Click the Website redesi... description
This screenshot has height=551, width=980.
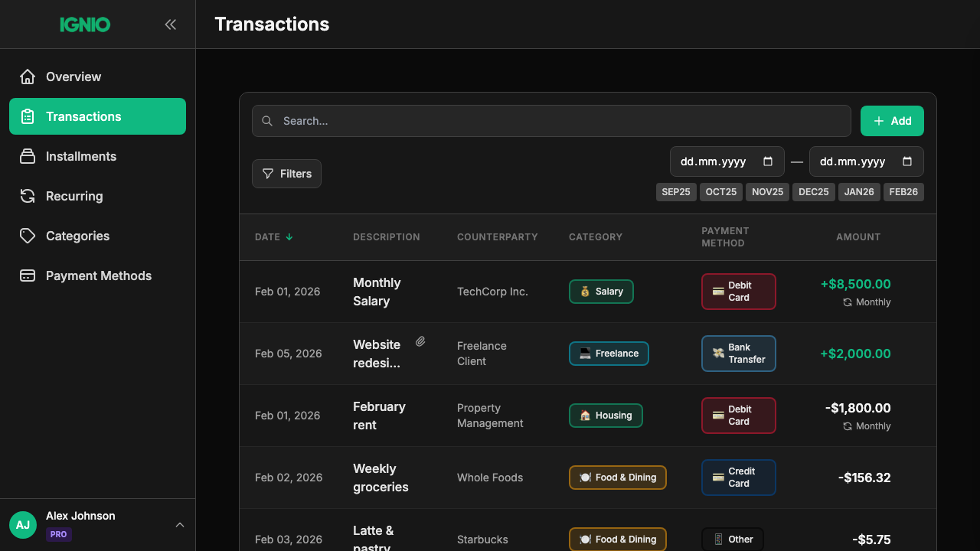(x=377, y=354)
